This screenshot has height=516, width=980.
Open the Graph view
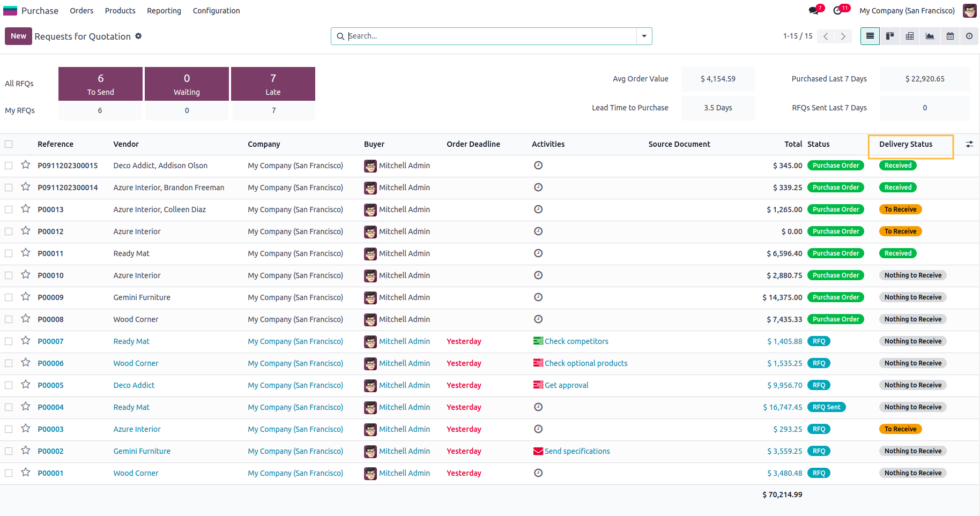click(x=930, y=36)
